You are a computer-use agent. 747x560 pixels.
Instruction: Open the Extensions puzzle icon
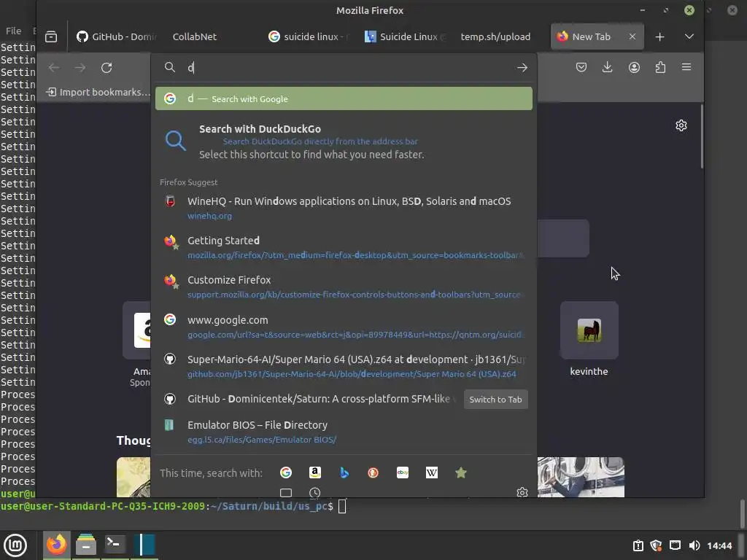[660, 67]
